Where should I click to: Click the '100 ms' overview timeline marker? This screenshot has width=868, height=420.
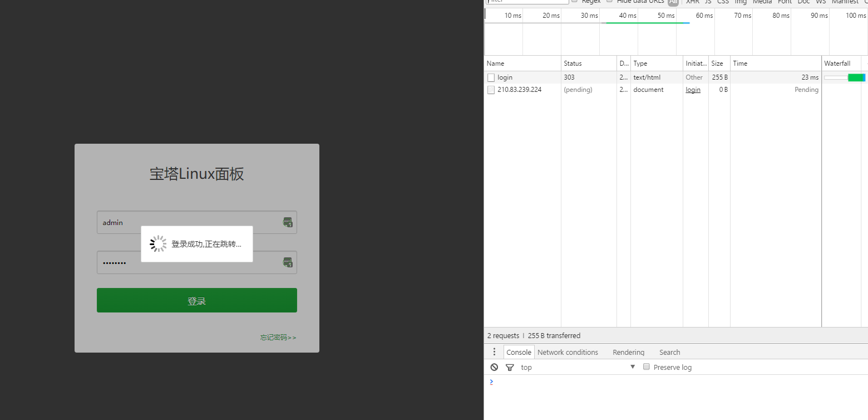(856, 16)
